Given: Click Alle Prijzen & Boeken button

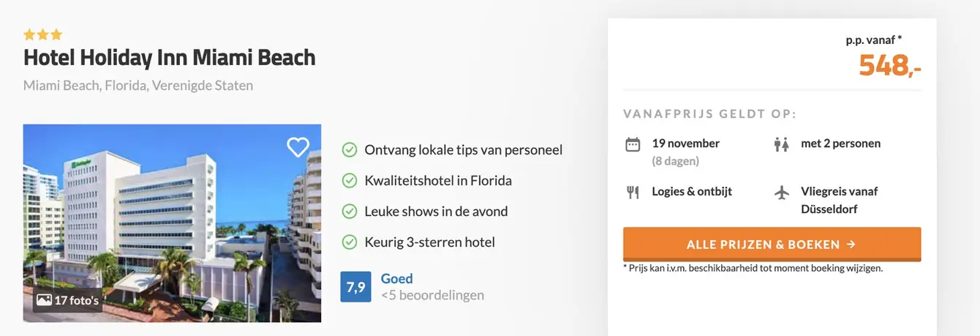Looking at the screenshot, I should coord(772,244).
